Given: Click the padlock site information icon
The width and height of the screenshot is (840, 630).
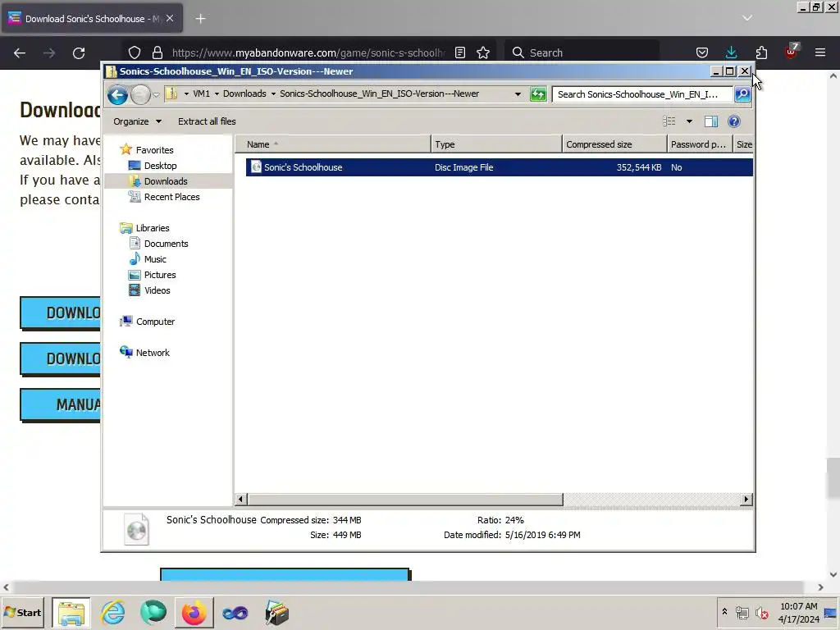Looking at the screenshot, I should coord(157,52).
